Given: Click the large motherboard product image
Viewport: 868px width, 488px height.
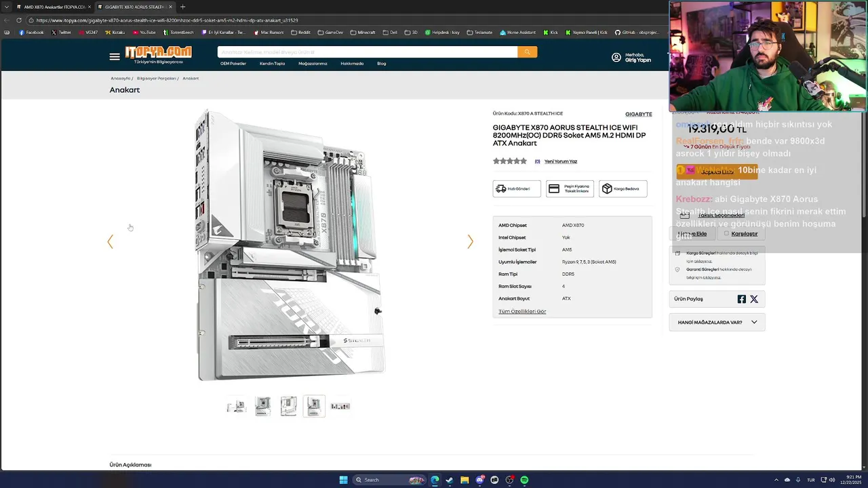Looking at the screenshot, I should point(290,245).
